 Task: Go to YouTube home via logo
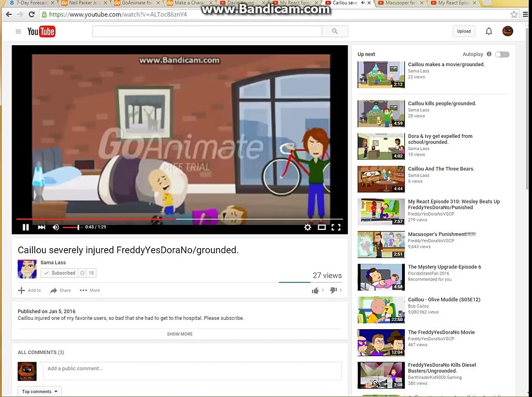click(x=41, y=31)
